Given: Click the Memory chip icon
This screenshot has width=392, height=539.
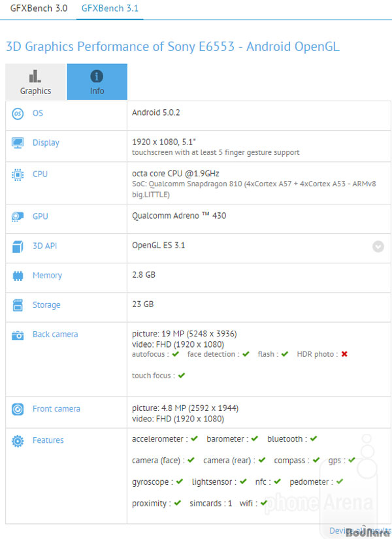Looking at the screenshot, I should click(x=18, y=276).
